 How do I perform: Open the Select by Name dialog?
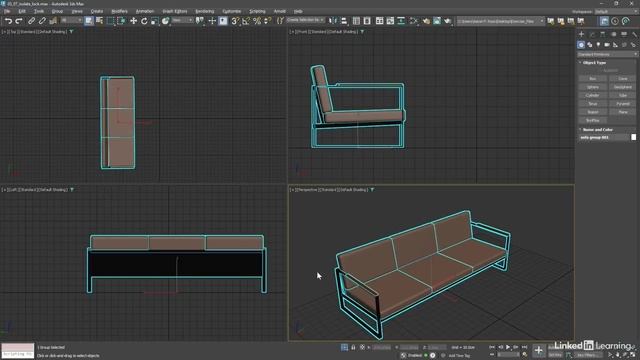click(99, 21)
